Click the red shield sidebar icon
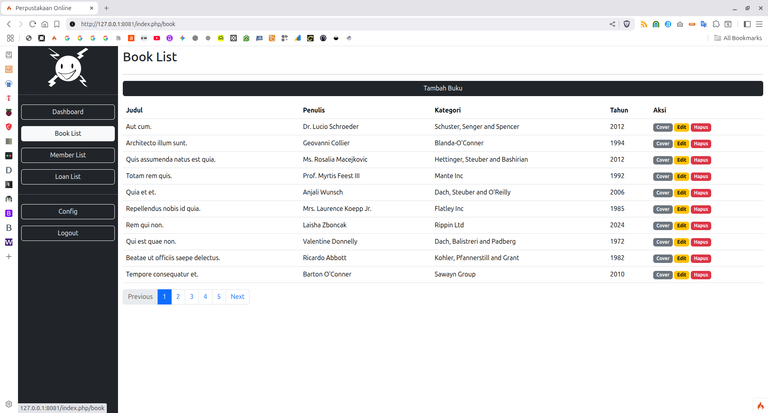 click(9, 127)
